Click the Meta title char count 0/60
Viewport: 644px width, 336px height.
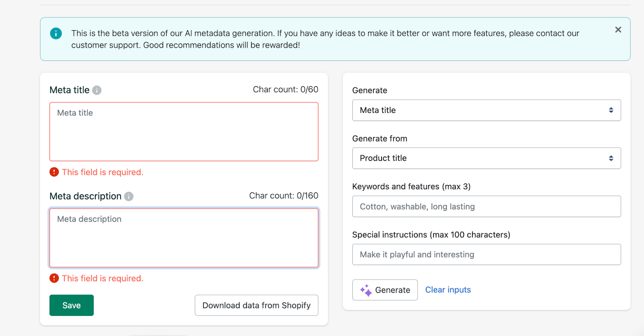pyautogui.click(x=285, y=89)
